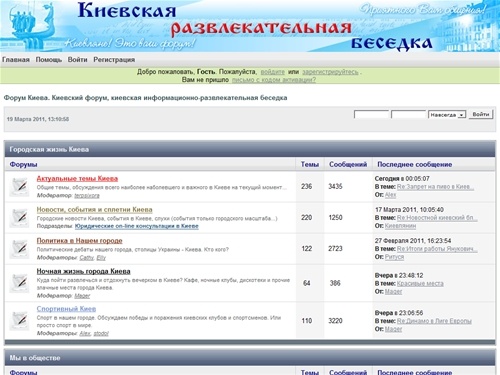Screen dimensions: 500x375
Task: Open Спортивный Киев forum
Action: [x=66, y=309]
